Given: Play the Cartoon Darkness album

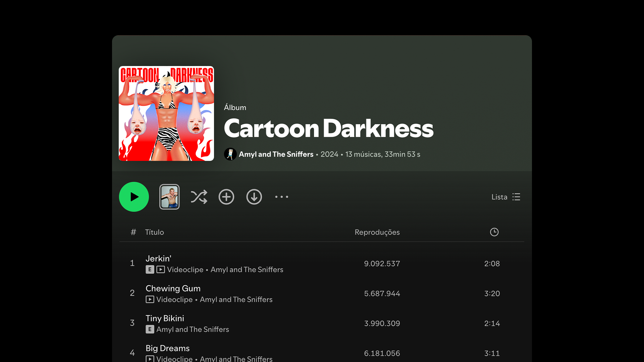Looking at the screenshot, I should 134,197.
